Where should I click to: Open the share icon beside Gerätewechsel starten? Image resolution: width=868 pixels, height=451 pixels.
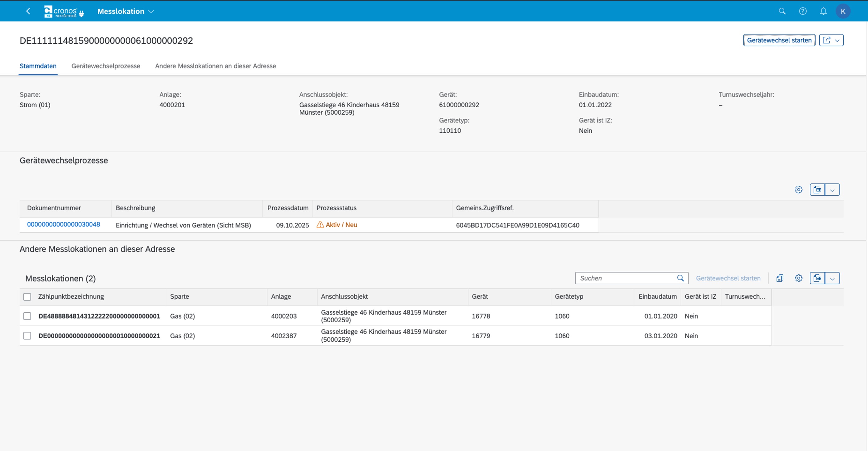tap(826, 40)
